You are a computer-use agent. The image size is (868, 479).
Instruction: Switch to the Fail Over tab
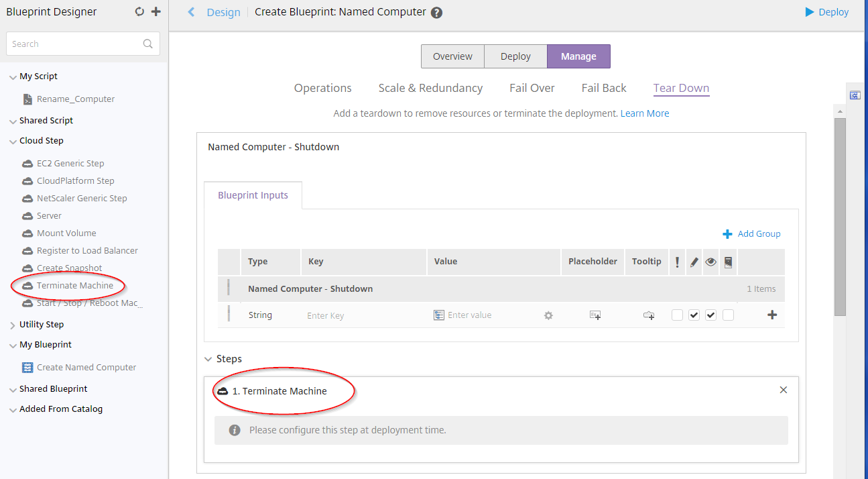(532, 88)
